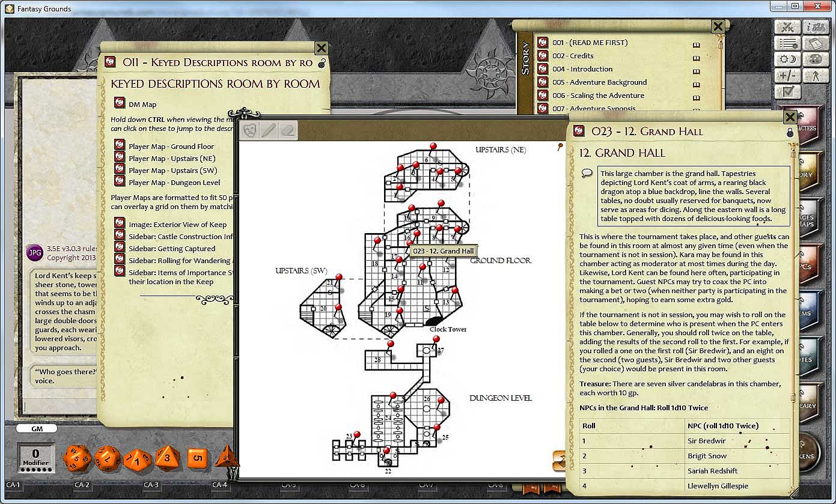Open Player Map - Upstairs (SW) link

pyautogui.click(x=172, y=171)
